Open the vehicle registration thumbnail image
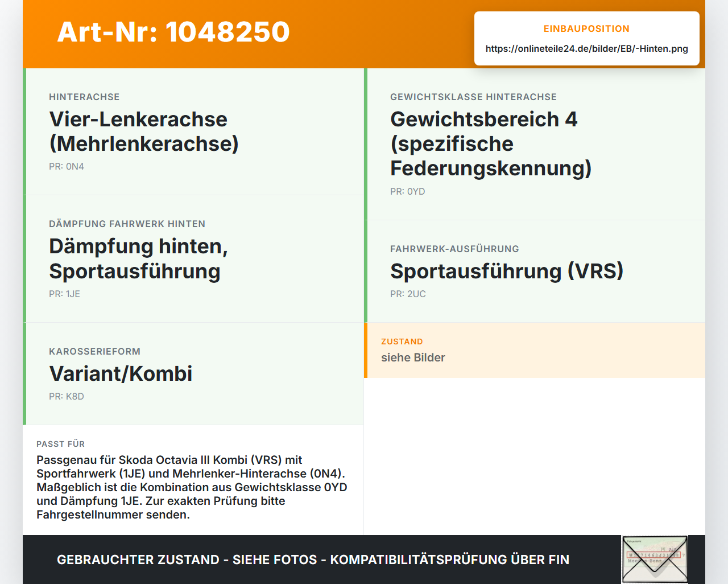Viewport: 728px width, 584px height. click(655, 560)
